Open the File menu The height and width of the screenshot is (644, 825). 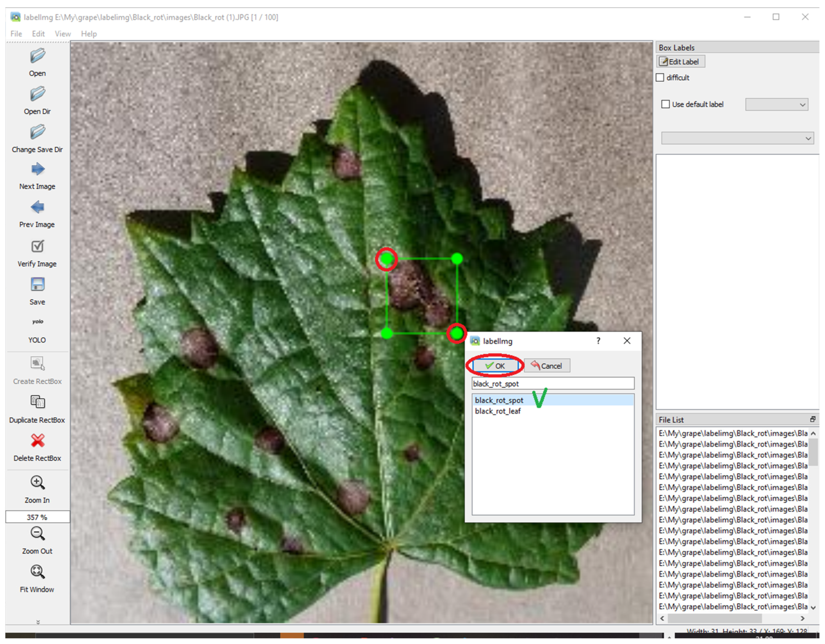coord(16,34)
